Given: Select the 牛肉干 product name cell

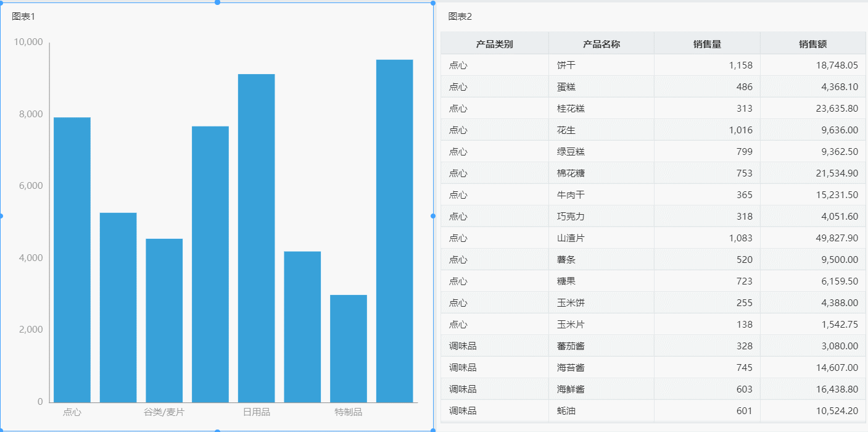Looking at the screenshot, I should click(601, 194).
